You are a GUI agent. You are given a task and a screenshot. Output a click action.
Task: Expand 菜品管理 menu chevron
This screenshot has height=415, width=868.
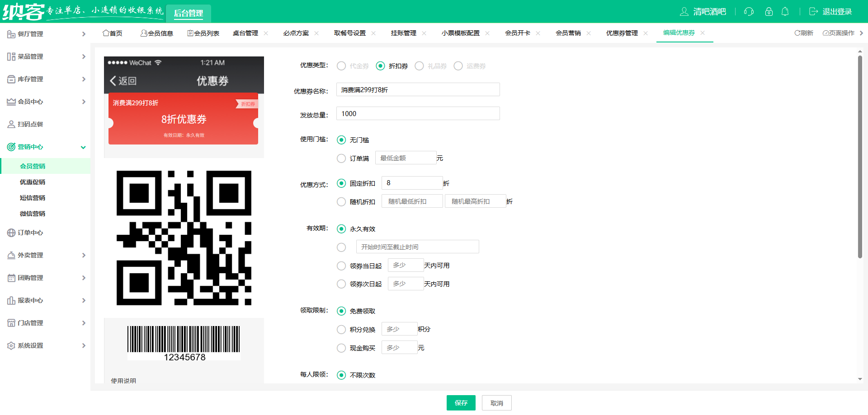click(84, 56)
